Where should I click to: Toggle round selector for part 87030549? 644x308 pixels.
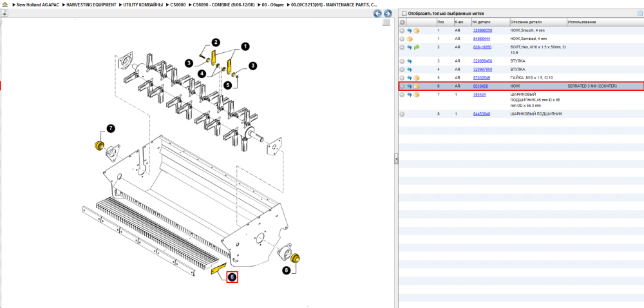(402, 77)
